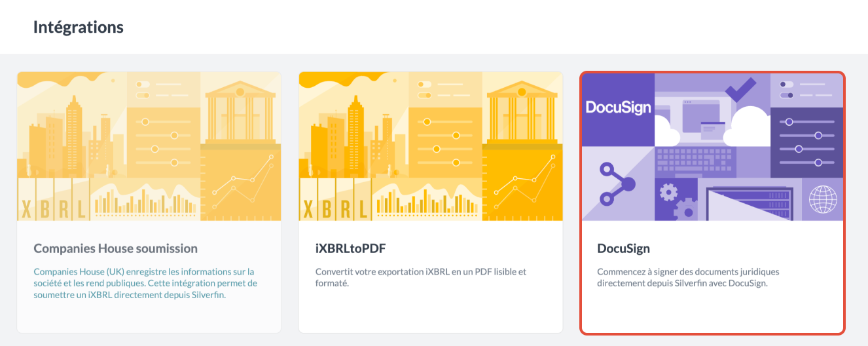Click the purple checkmark icon in DocuSign banner
Screen dimensions: 868x346
pyautogui.click(x=741, y=90)
